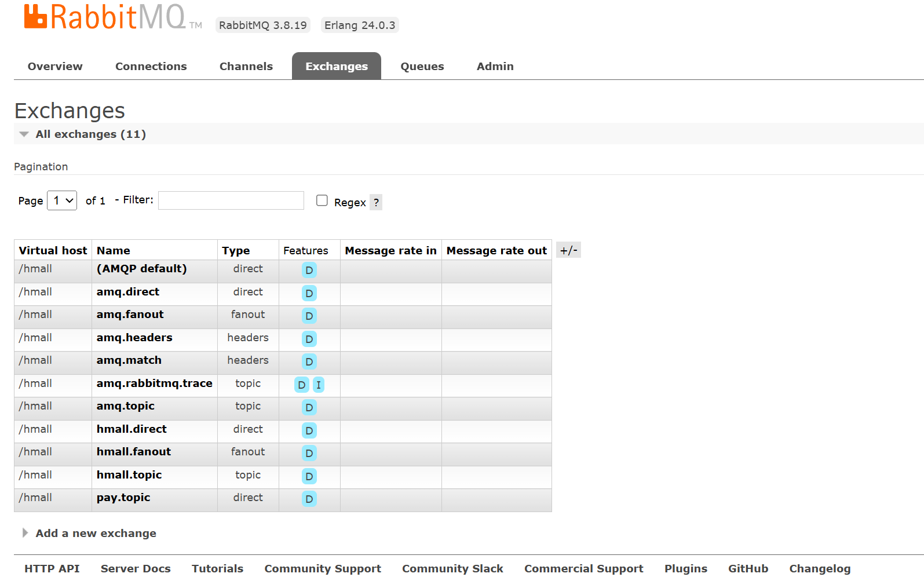The image size is (924, 588).
Task: Open the hmall.topic exchange
Action: (129, 475)
